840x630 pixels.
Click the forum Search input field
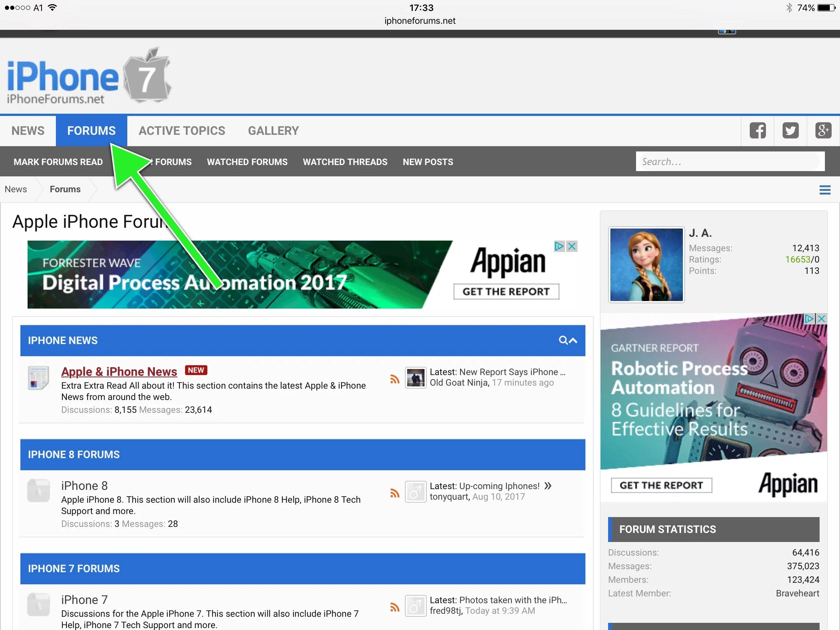click(729, 162)
